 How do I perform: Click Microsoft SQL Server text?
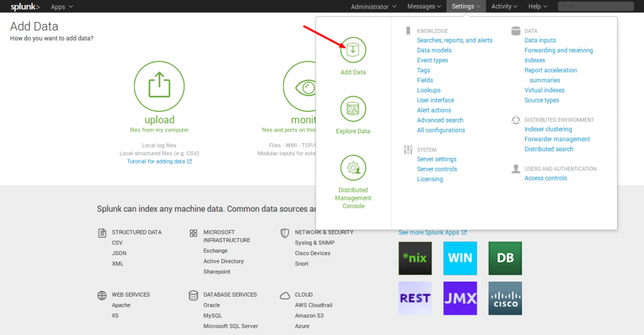231,326
